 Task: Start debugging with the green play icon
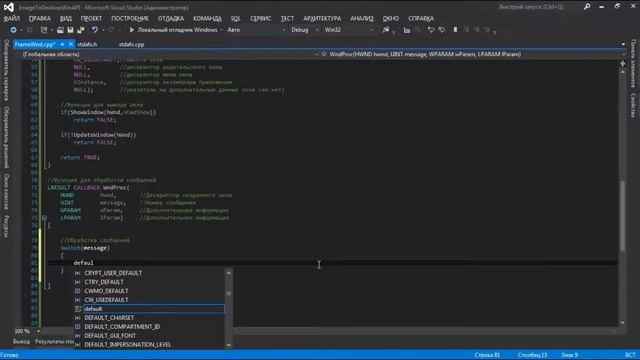click(x=131, y=30)
